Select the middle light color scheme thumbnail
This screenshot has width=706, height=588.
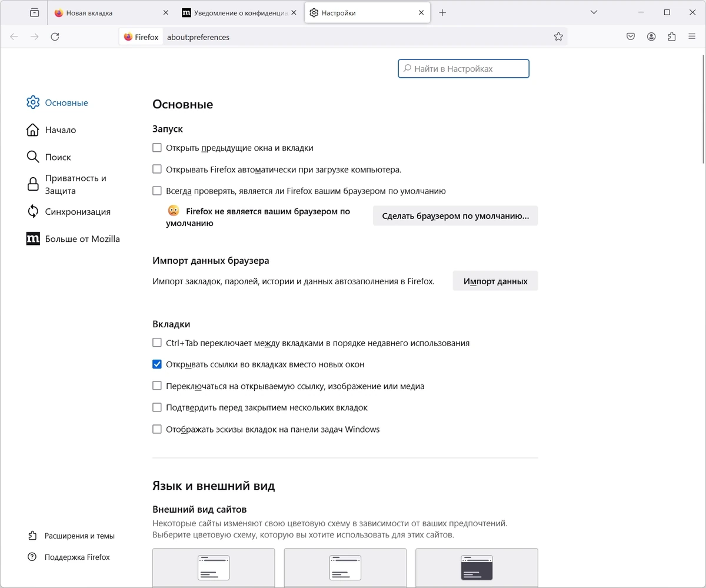345,568
